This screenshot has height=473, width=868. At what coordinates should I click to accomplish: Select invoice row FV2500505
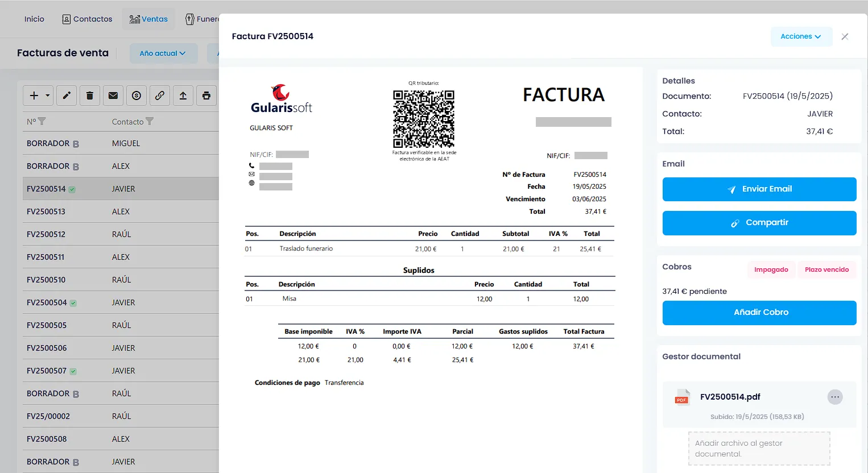pyautogui.click(x=121, y=325)
